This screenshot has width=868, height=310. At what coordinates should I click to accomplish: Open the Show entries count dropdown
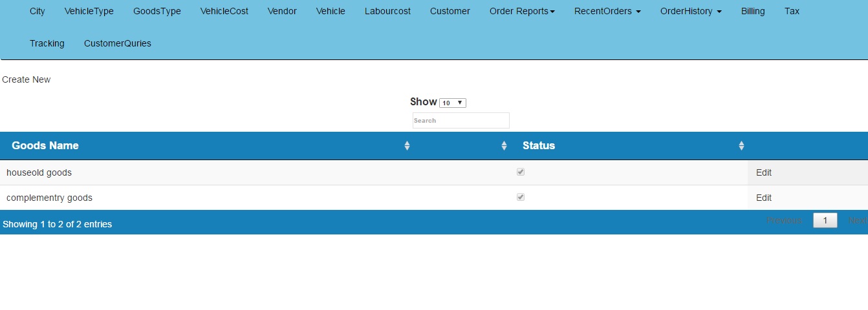(x=452, y=103)
